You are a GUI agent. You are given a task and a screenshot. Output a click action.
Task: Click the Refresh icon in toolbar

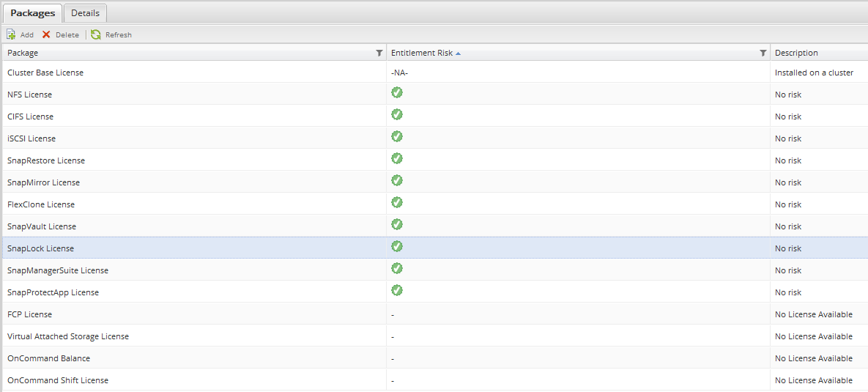(x=96, y=34)
